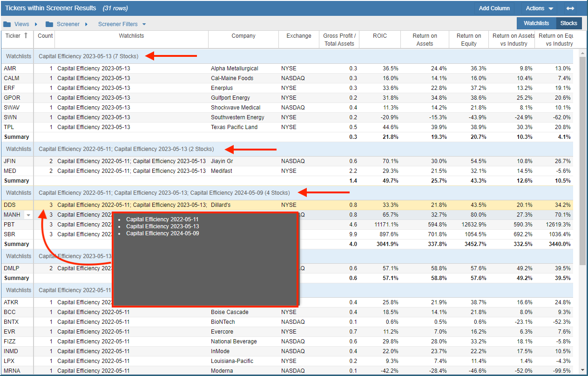Select the CALM ticker cell

17,78
